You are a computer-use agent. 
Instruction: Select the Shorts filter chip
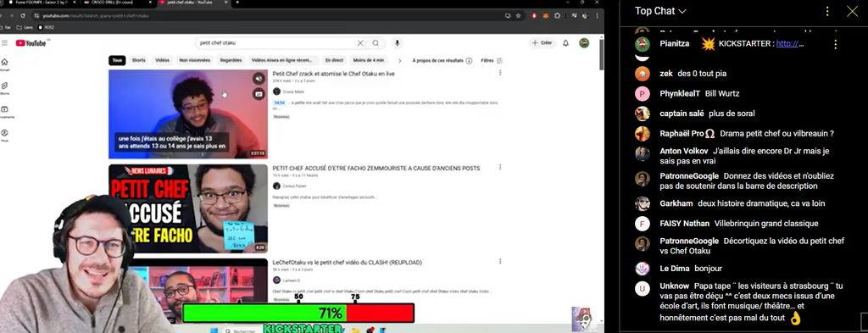pos(138,60)
